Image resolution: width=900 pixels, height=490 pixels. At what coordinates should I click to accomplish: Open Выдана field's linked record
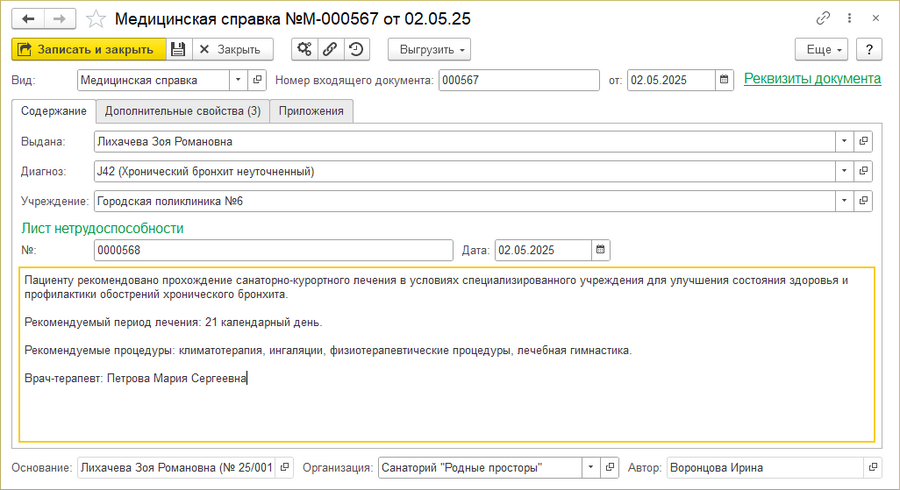863,141
